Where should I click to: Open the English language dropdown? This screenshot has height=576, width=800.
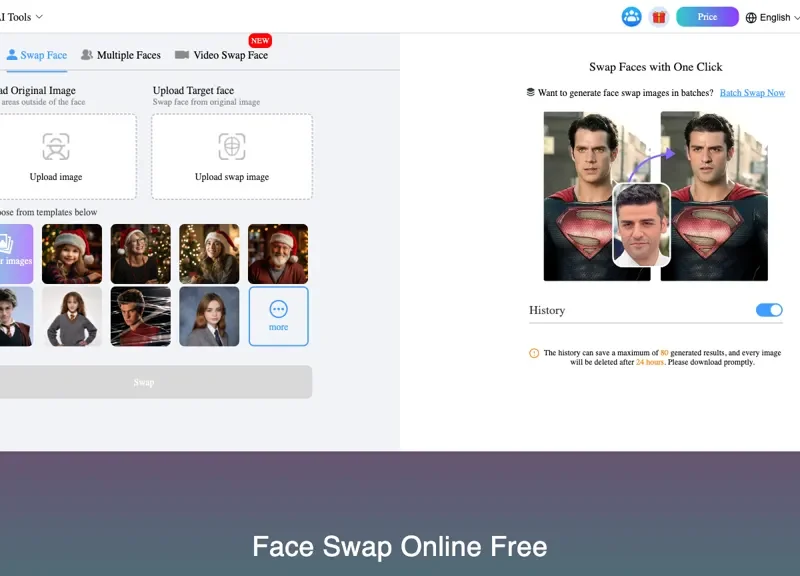(x=775, y=17)
